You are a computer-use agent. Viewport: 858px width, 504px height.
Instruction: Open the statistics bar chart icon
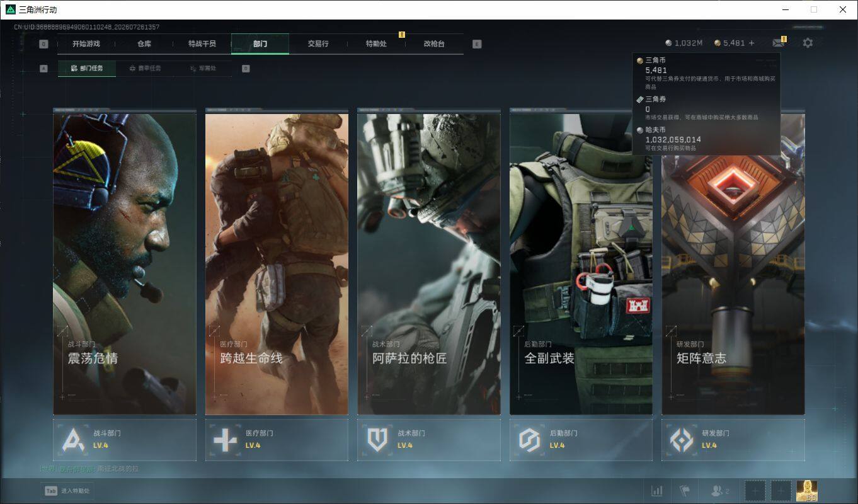pyautogui.click(x=656, y=491)
